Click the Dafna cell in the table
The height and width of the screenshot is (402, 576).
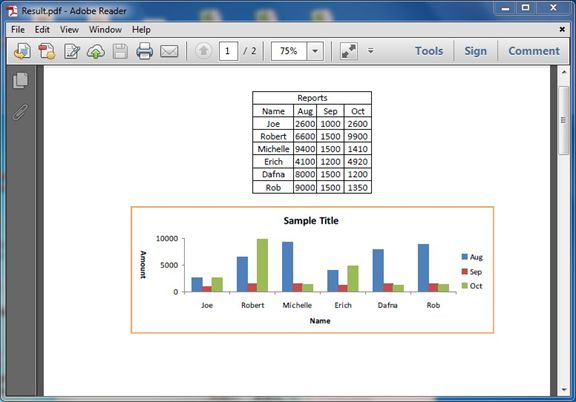(273, 174)
